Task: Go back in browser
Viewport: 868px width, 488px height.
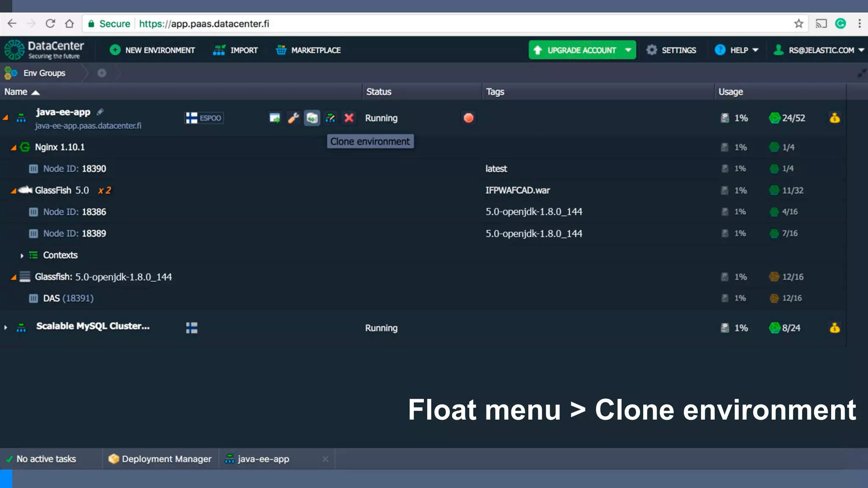Action: (12, 24)
